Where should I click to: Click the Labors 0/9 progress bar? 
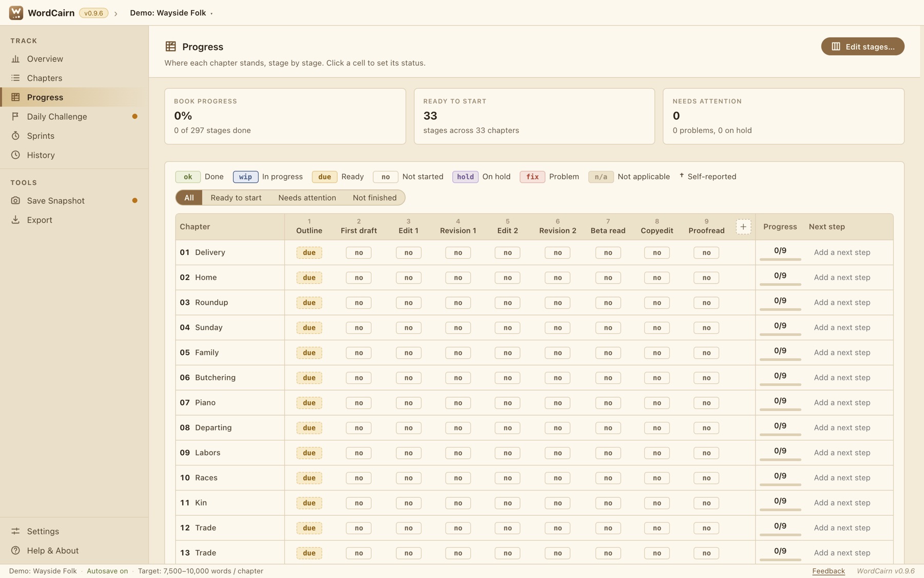click(x=780, y=459)
